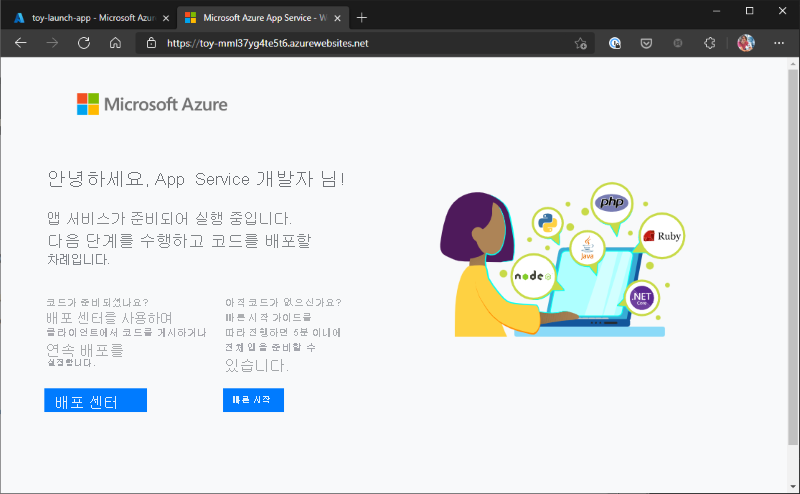Screen dimensions: 800x494
Task: Close the toy-launch-app tab
Action: tap(166, 18)
